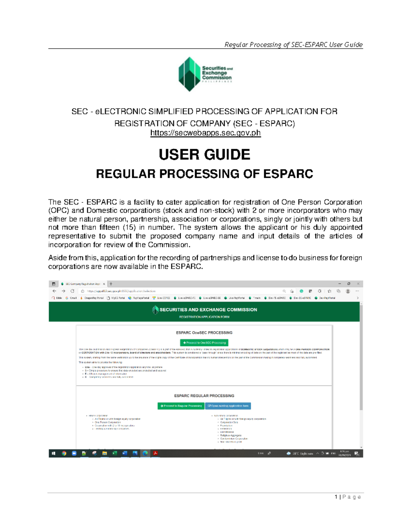This screenshot has width=411, height=532.
Task: Click Proceed to Regular Processing button
Action: tap(181, 406)
